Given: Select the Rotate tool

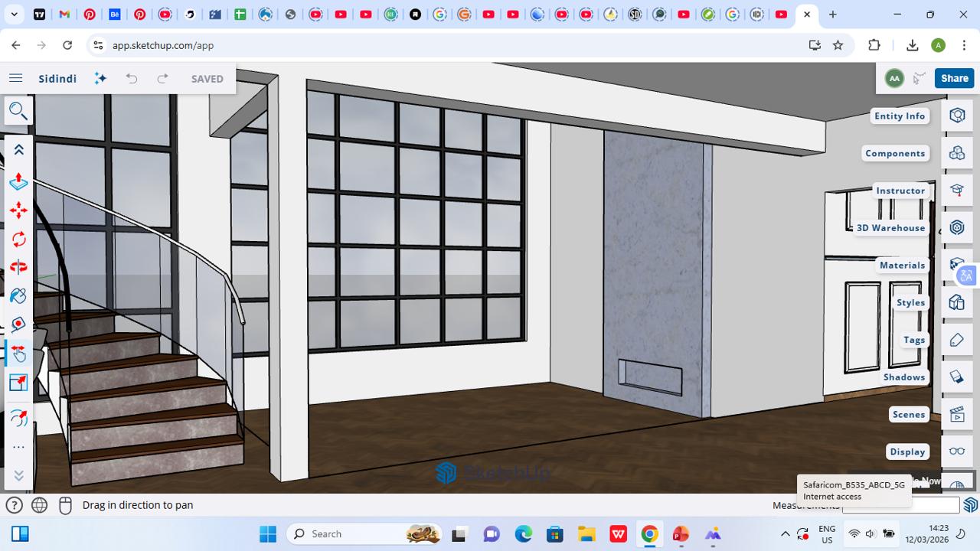Looking at the screenshot, I should [x=18, y=240].
